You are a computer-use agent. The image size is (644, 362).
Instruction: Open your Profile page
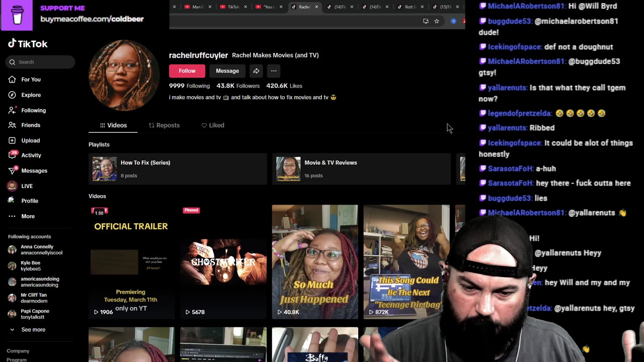pyautogui.click(x=29, y=201)
